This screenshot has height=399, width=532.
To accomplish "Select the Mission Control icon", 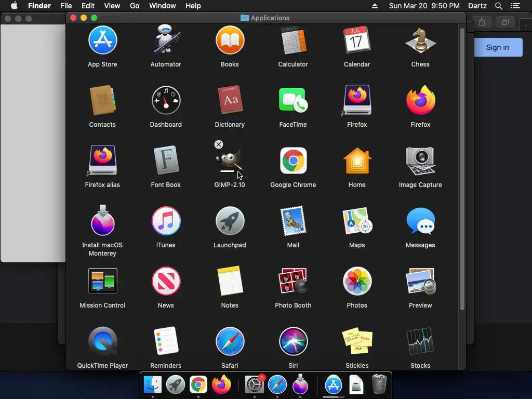I will coord(102,281).
